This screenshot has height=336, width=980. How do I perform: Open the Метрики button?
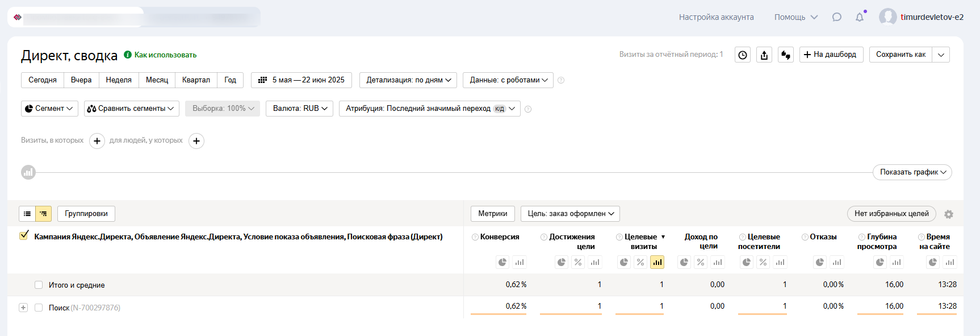tap(493, 214)
